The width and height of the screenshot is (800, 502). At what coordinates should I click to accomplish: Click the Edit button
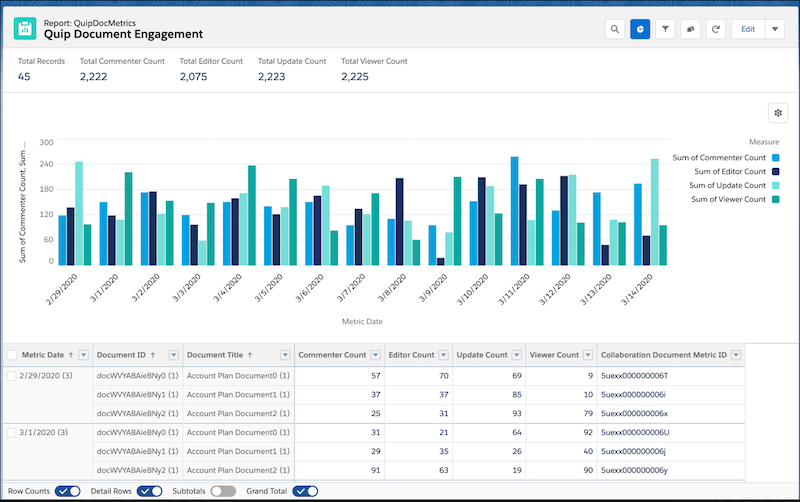coord(748,29)
